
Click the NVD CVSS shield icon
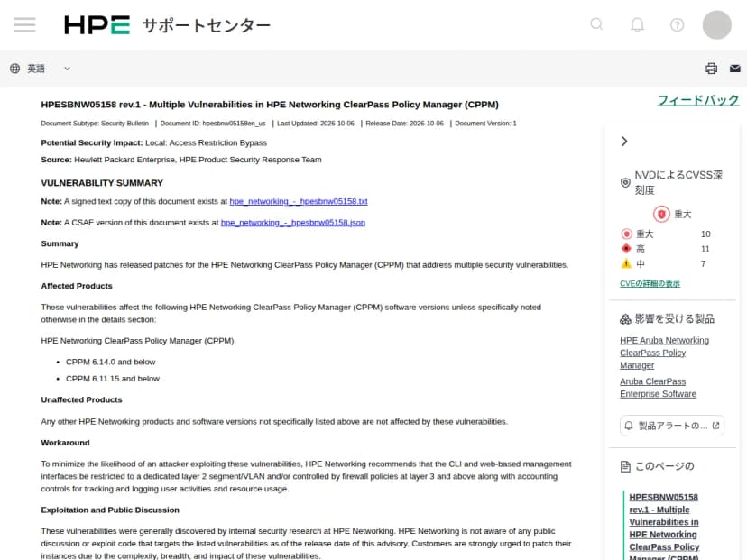click(x=625, y=183)
